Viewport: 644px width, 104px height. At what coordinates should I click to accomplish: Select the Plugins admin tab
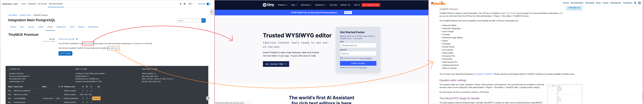50,27
